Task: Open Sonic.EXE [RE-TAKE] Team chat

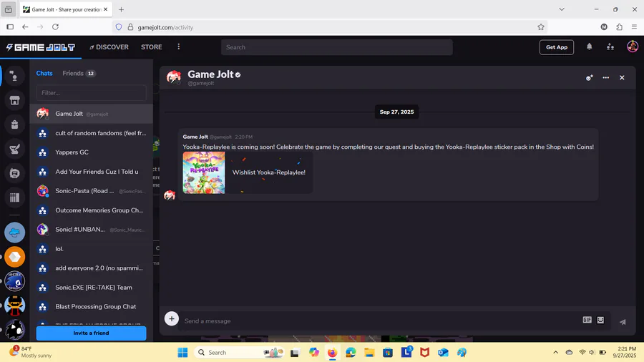Action: (91, 288)
